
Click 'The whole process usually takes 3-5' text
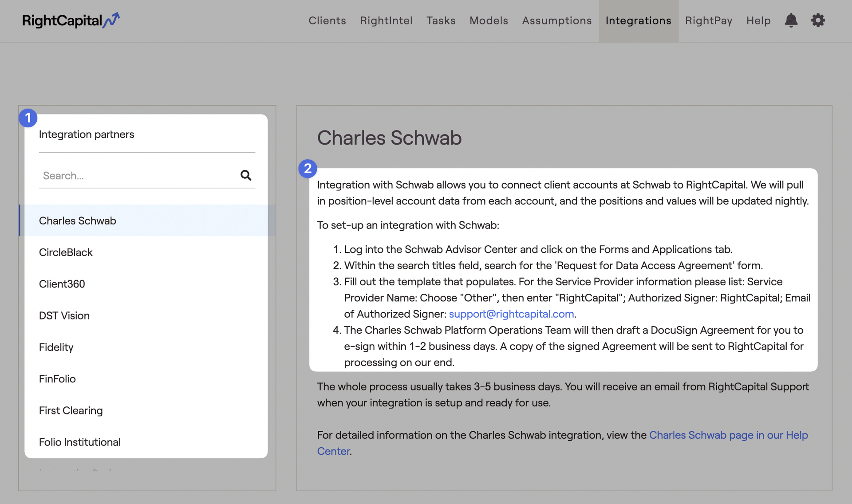[x=563, y=394]
